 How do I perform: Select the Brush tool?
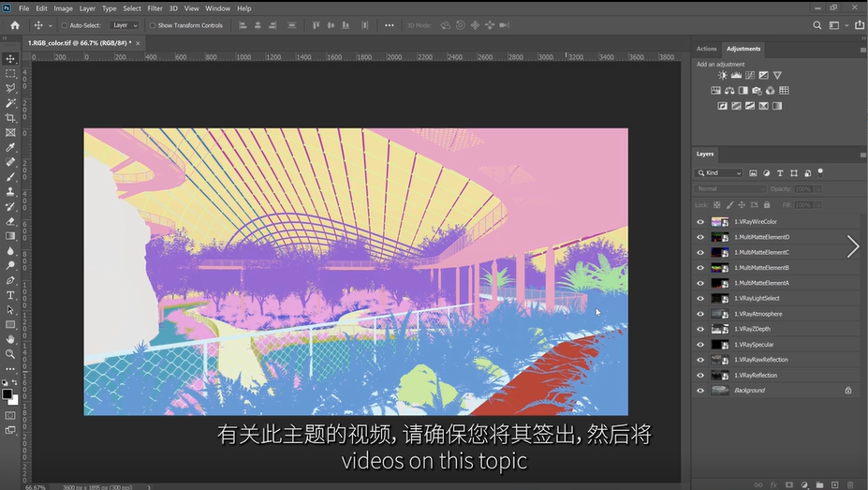tap(10, 177)
